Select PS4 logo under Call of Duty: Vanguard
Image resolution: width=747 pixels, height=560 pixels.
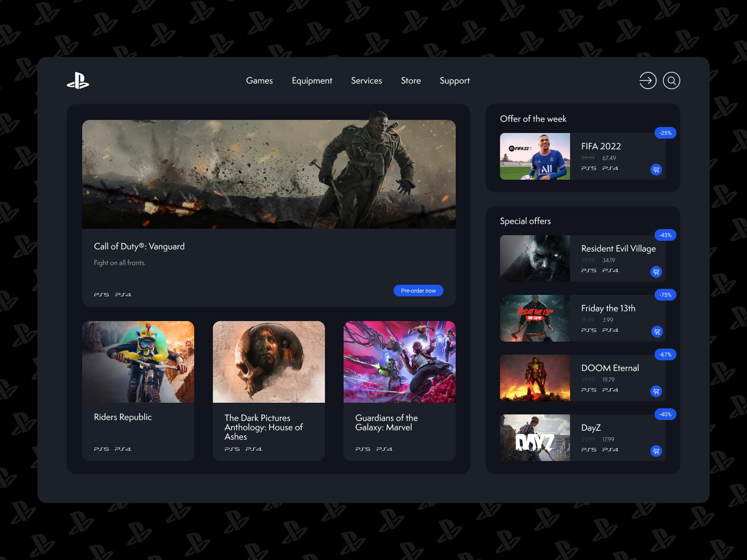coord(123,294)
